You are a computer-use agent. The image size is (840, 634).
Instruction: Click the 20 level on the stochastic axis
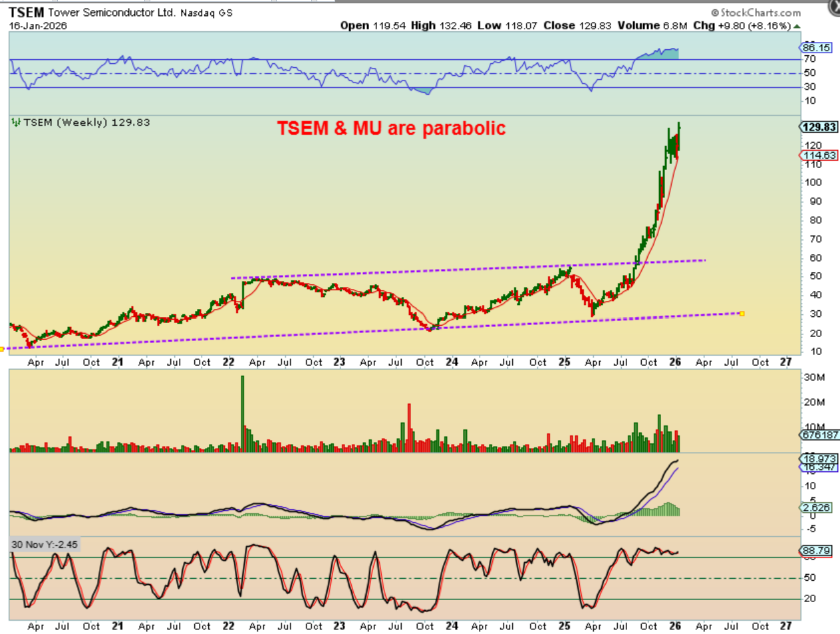809,598
